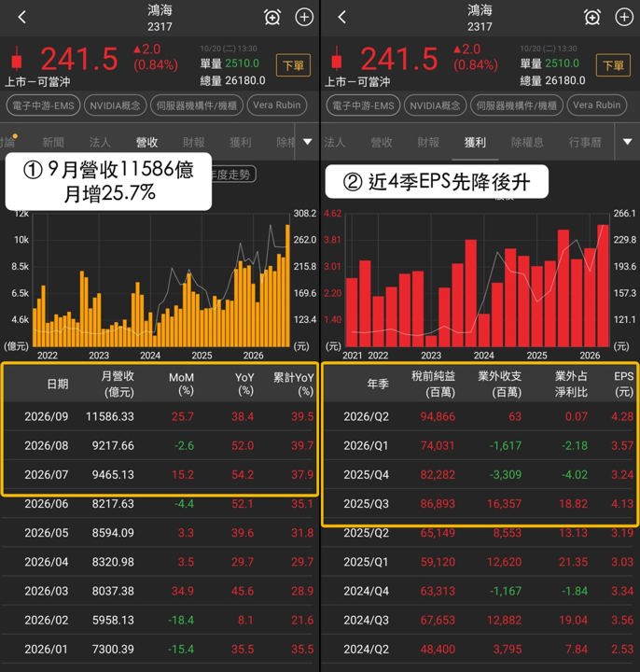Select 2025/Q1 earnings row
The image size is (640, 672).
tap(480, 562)
